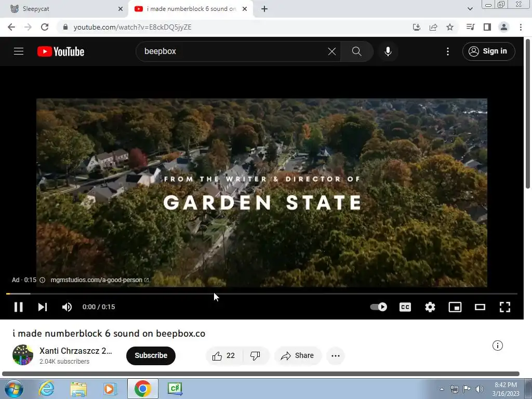The width and height of the screenshot is (532, 399).
Task: Open Windows Explorer folder on taskbar
Action: [x=78, y=389]
